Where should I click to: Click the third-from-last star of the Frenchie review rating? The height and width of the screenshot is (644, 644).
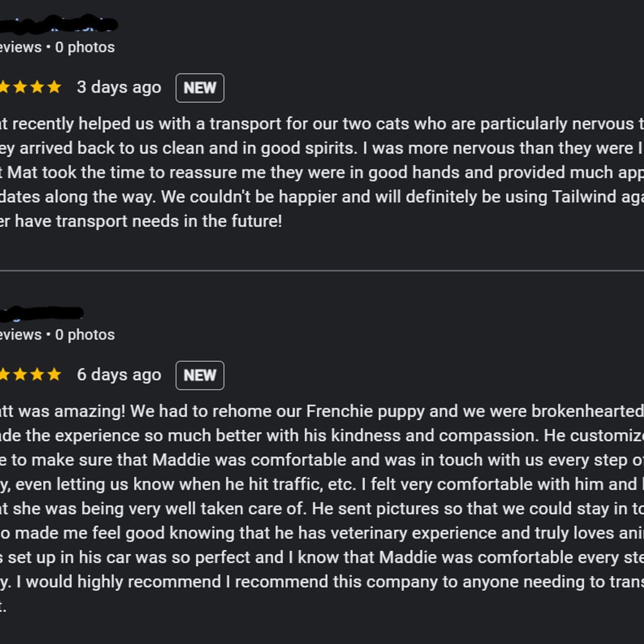point(20,374)
